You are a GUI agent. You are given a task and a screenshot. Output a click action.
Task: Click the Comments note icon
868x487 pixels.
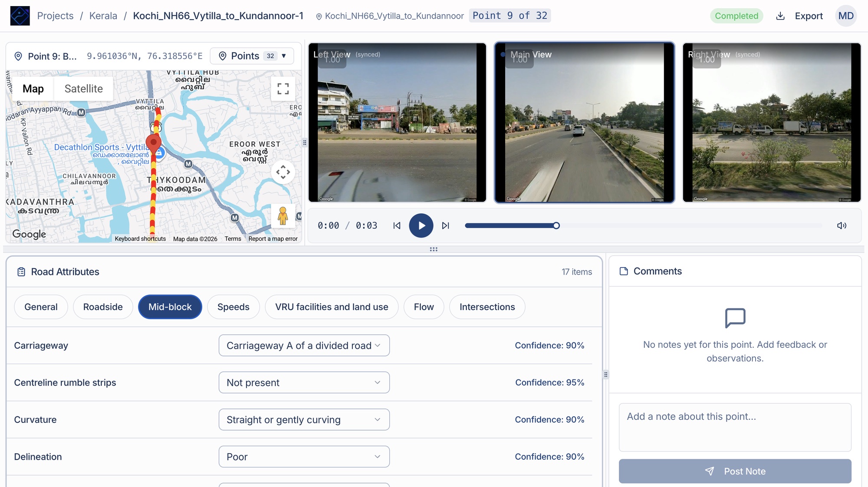click(x=624, y=271)
